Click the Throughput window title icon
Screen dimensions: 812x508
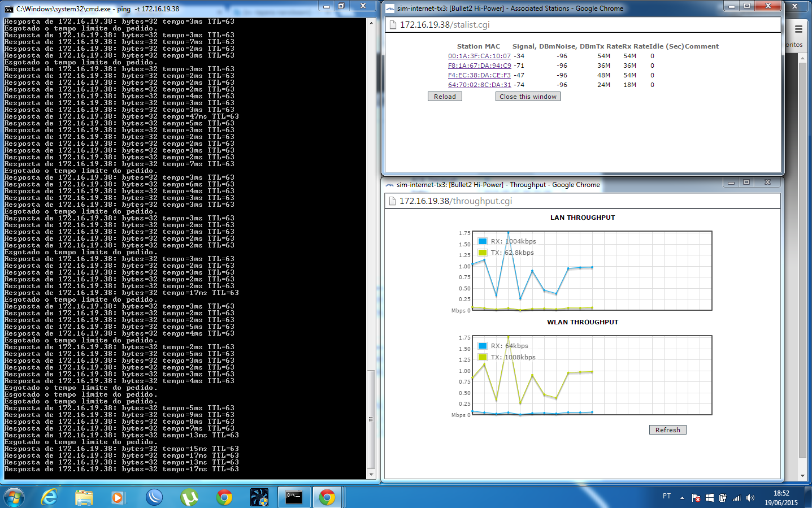(389, 185)
